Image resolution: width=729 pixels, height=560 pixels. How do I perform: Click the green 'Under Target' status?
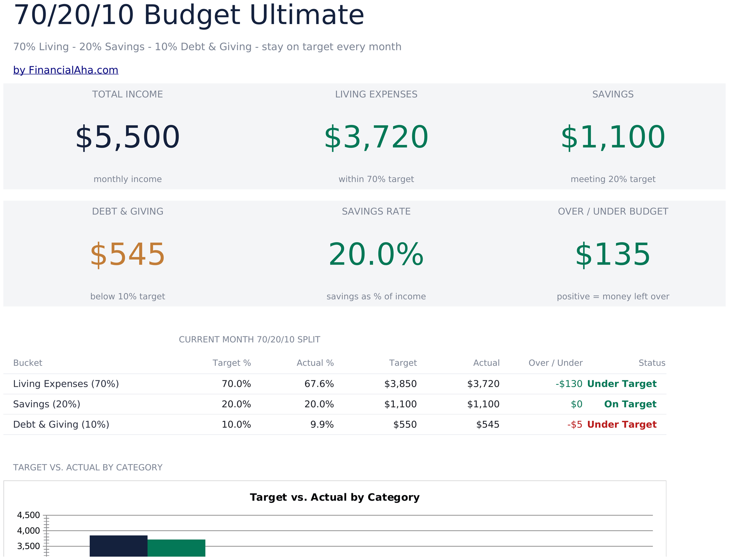[622, 384]
